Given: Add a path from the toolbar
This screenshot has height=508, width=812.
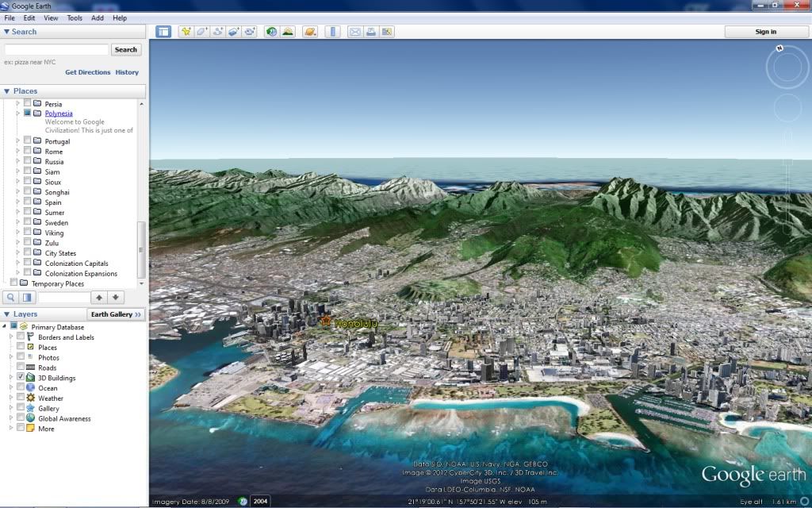Looking at the screenshot, I should (217, 32).
